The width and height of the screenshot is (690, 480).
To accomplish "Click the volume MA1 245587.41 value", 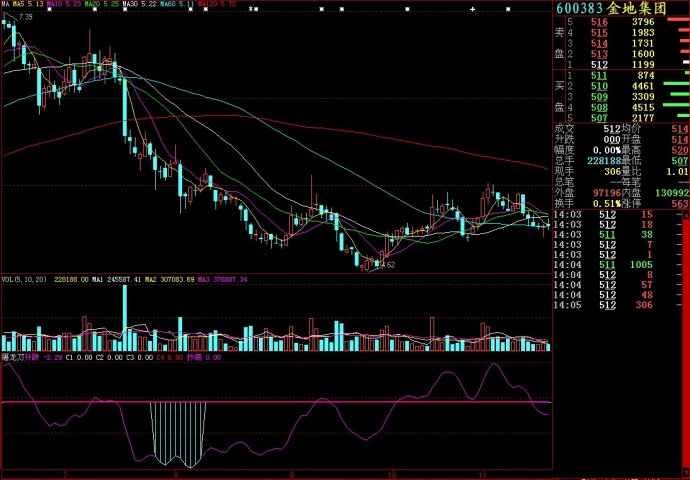I will coord(116,279).
